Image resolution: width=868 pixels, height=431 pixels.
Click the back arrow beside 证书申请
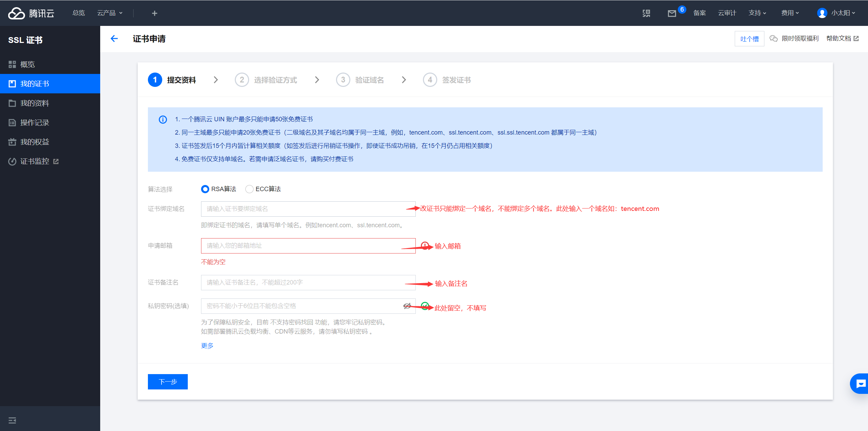pos(114,39)
